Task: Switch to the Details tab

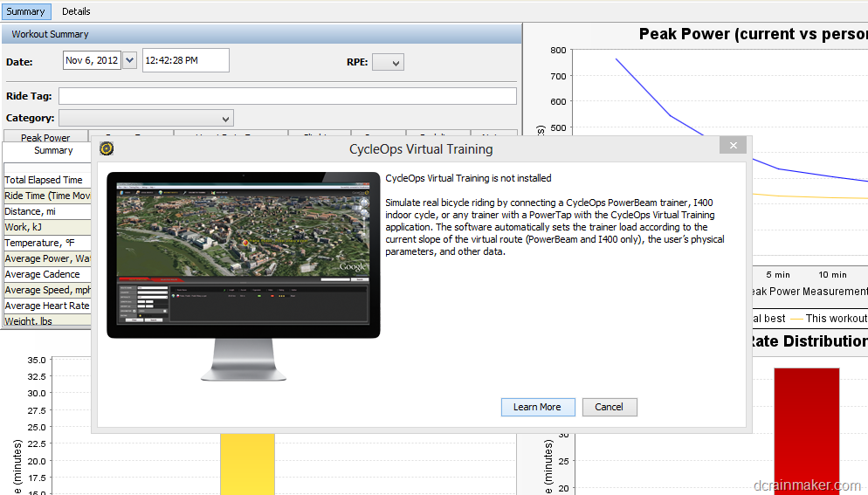Action: click(76, 11)
